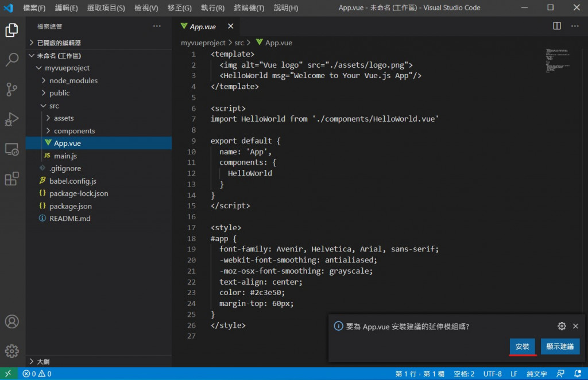
Task: Open notification settings gear icon
Action: pos(562,326)
